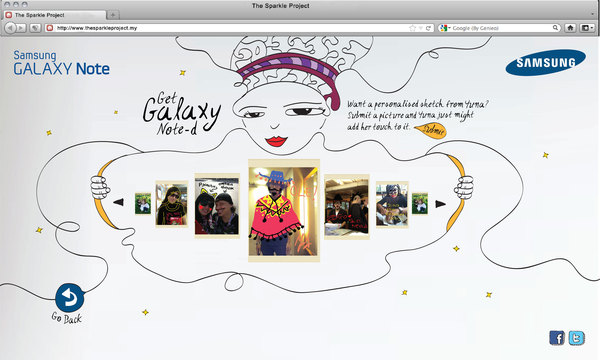Go back with the browser back arrow
The width and height of the screenshot is (600, 360).
point(10,28)
